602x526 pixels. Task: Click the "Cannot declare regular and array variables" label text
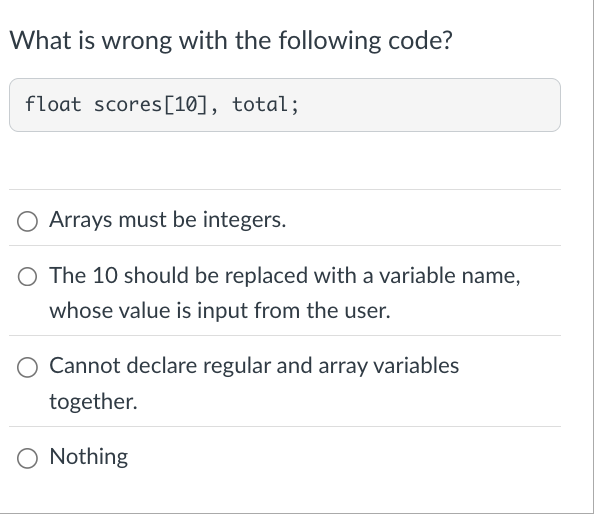tap(254, 366)
